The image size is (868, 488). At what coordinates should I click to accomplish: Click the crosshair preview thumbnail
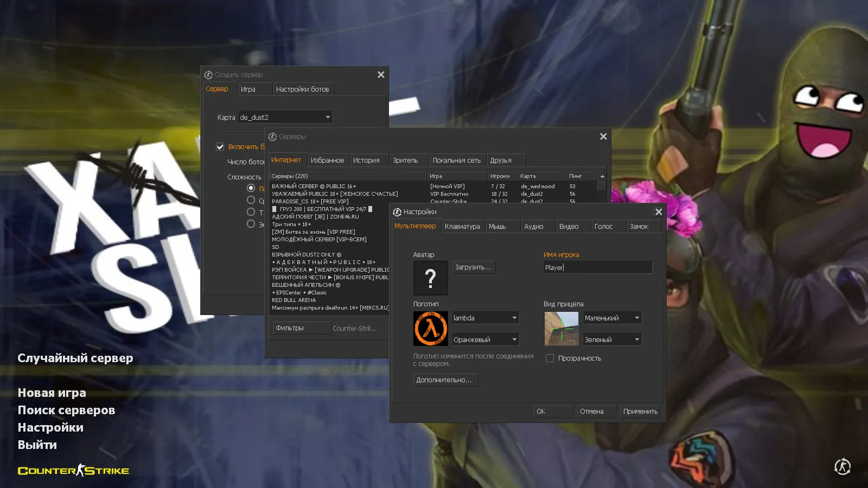tap(561, 329)
